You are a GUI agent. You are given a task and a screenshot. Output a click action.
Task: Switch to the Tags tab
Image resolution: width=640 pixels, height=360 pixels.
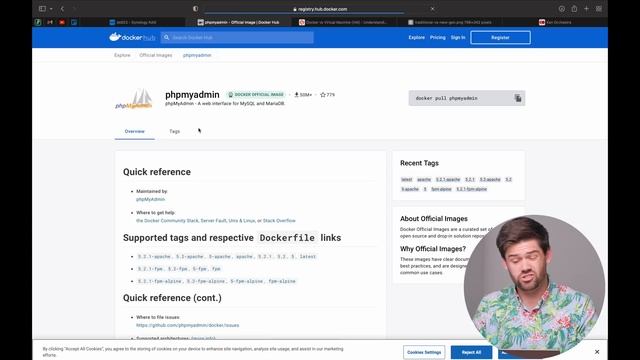coord(174,131)
